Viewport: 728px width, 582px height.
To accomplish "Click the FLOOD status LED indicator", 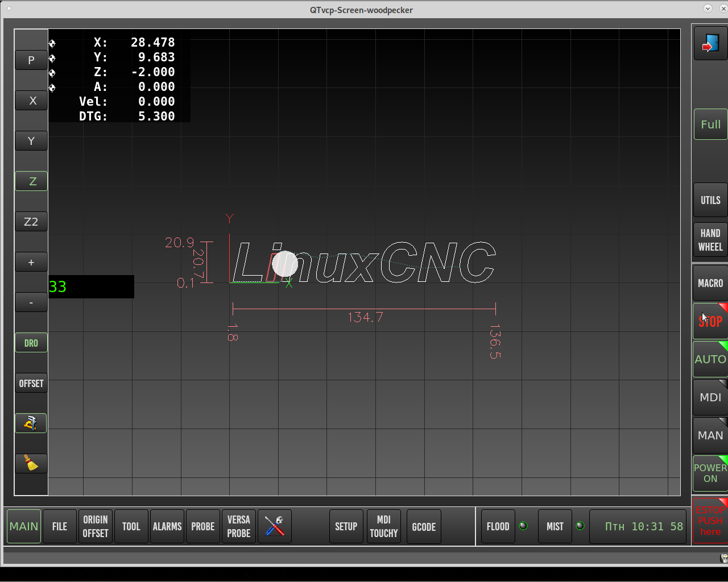I will tap(523, 526).
